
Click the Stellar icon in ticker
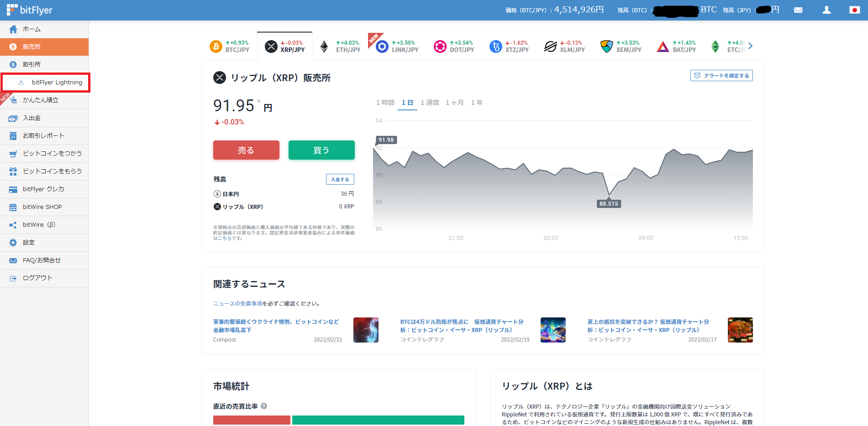[x=551, y=47]
